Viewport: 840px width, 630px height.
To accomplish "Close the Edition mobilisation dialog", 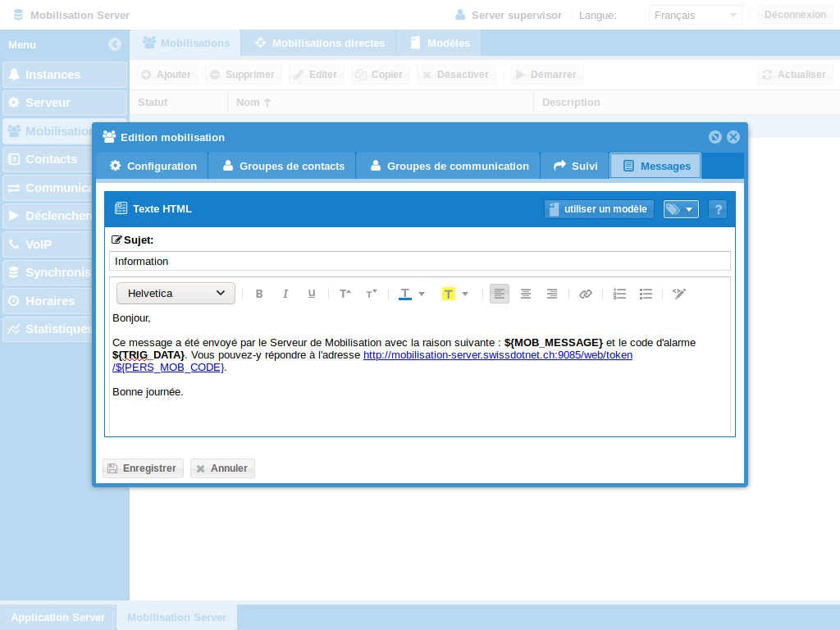I will click(x=733, y=137).
